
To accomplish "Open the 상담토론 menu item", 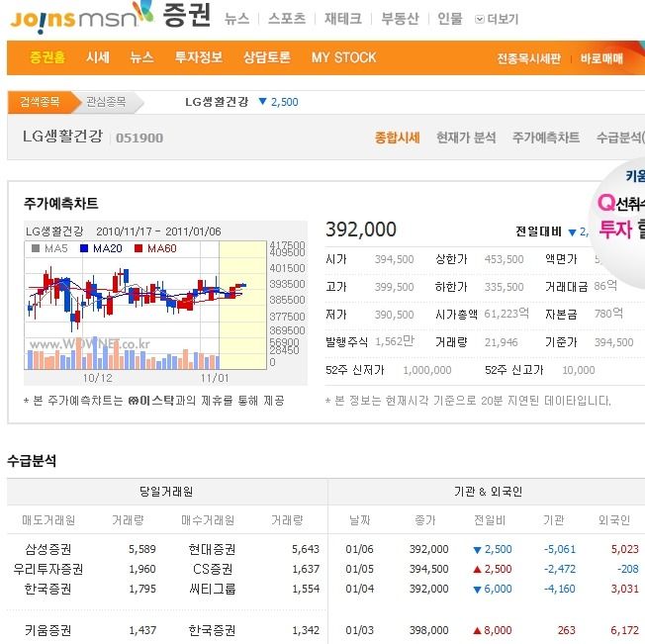I will point(267,57).
